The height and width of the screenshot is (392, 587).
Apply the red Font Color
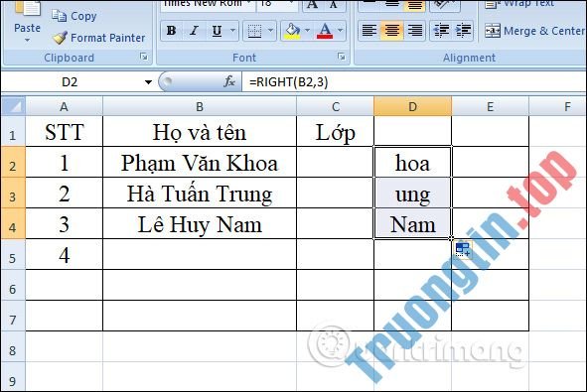tap(325, 31)
